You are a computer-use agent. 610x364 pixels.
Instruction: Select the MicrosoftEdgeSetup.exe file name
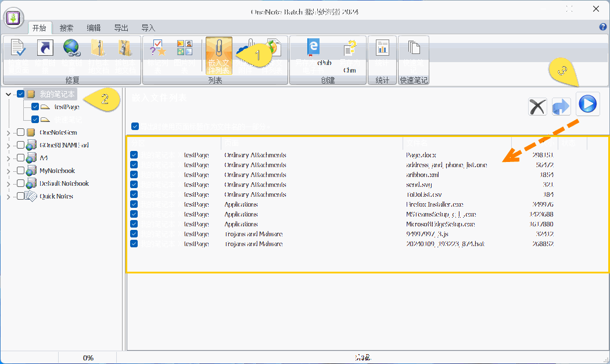441,224
